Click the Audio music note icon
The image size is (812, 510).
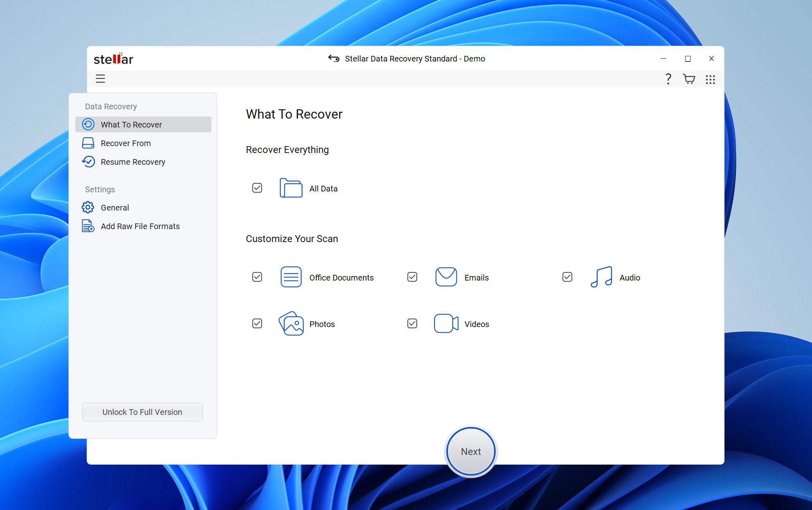tap(601, 277)
